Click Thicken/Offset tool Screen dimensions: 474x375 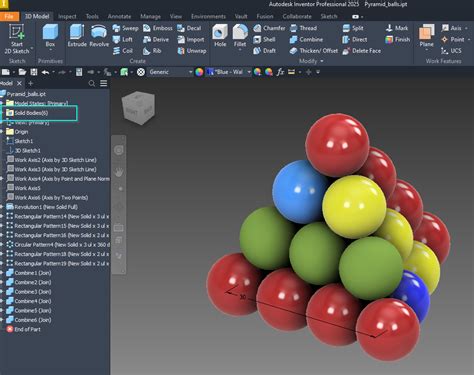point(314,51)
